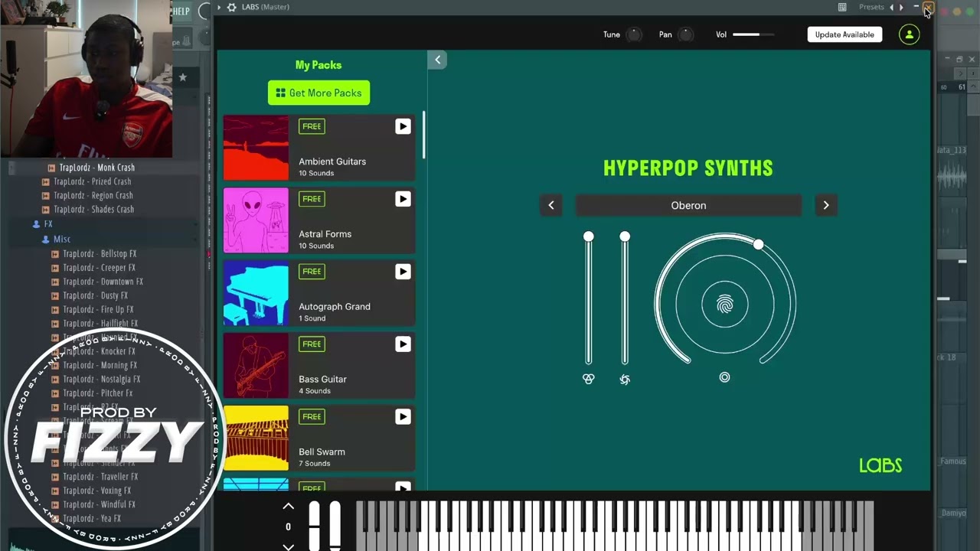
Task: Select next preset arrow in the title bar
Action: 901,8
